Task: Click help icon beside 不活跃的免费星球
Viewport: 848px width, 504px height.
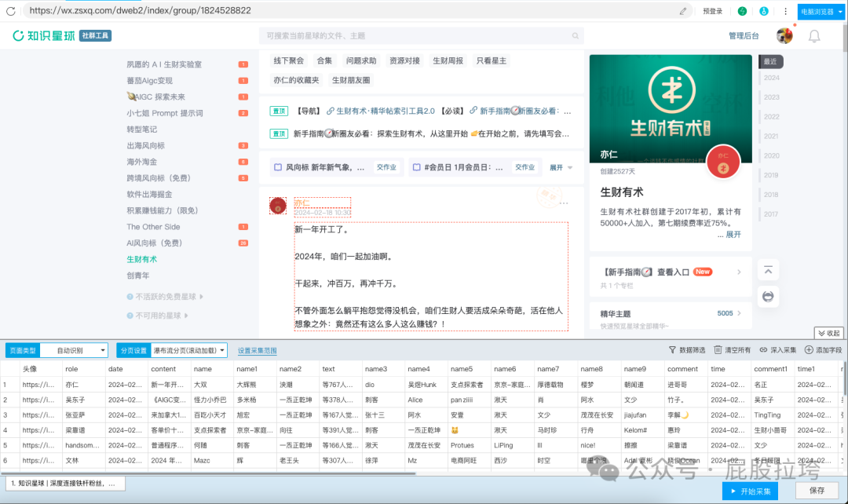Action: pyautogui.click(x=130, y=296)
